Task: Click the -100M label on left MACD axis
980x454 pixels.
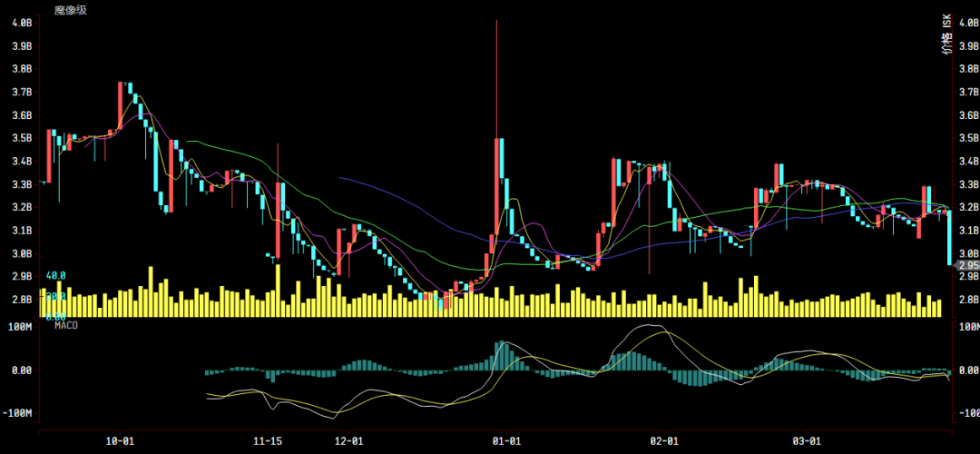Action: click(x=18, y=413)
